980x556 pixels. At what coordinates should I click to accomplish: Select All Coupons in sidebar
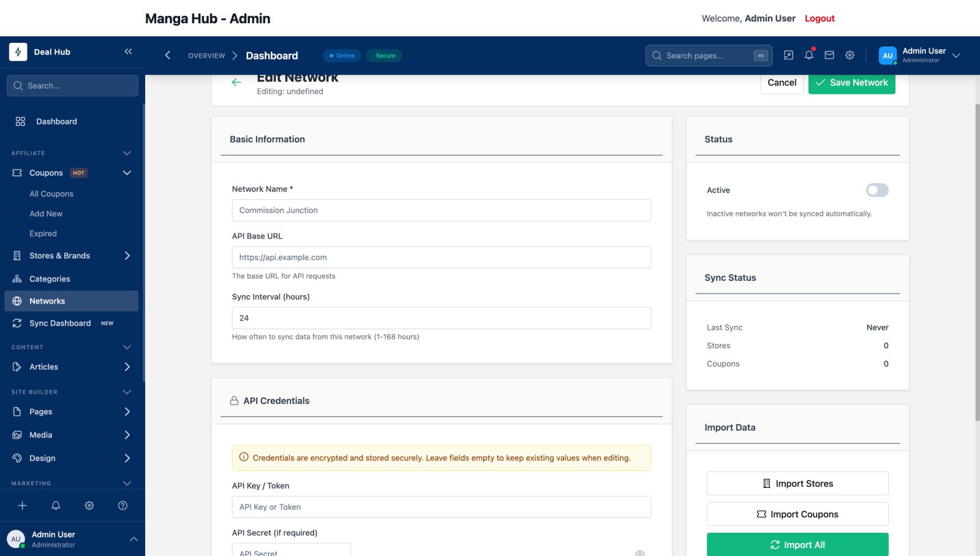pos(51,194)
